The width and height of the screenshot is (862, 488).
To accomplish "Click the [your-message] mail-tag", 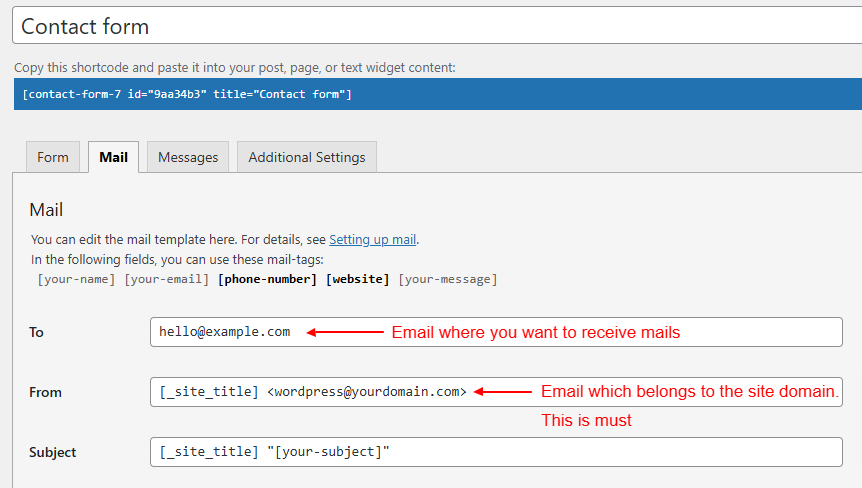I will pyautogui.click(x=447, y=279).
